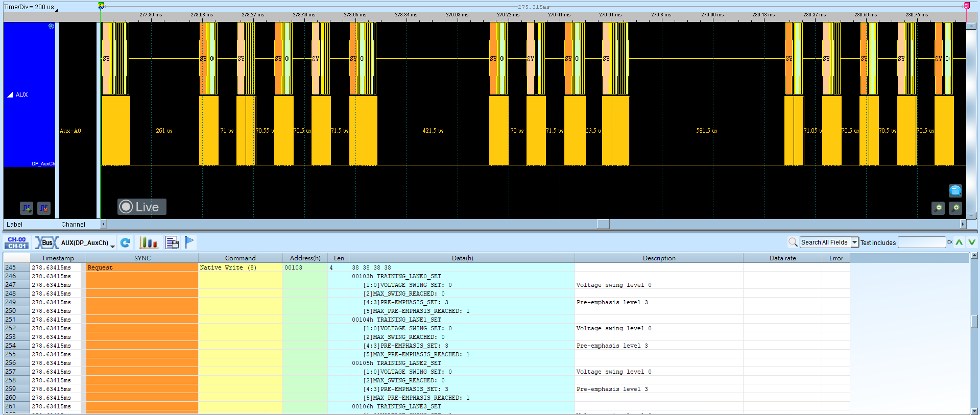Click the save report icon with the floppy disk
The width and height of the screenshot is (980, 415).
click(x=172, y=242)
